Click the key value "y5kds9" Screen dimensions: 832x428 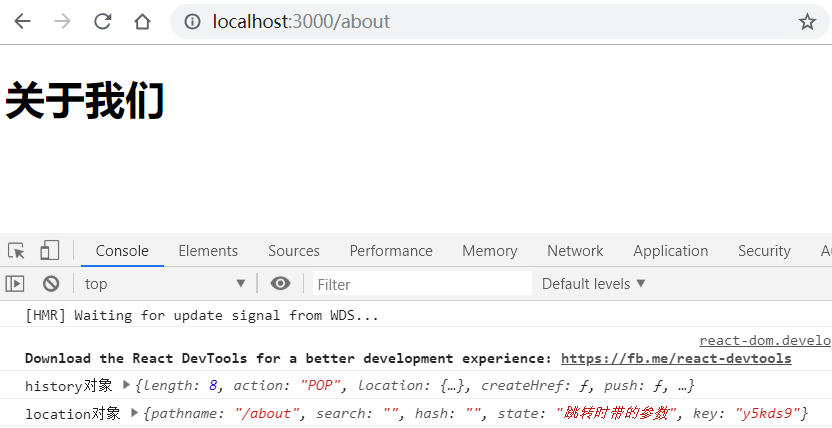[x=767, y=413]
